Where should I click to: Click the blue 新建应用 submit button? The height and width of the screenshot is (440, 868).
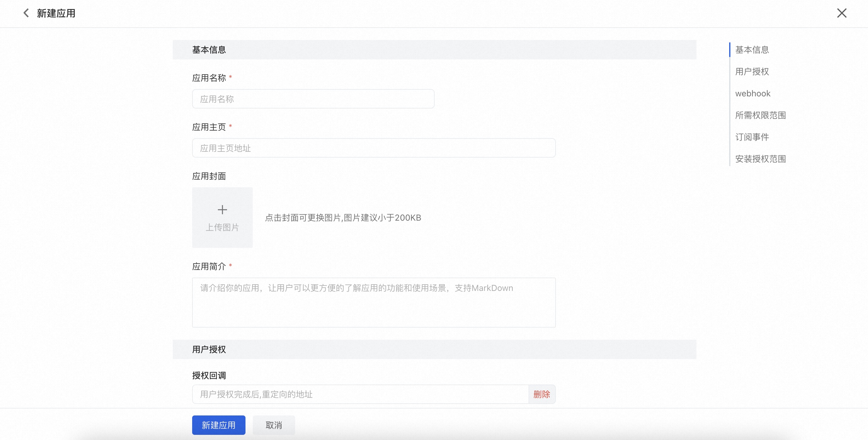pos(219,425)
